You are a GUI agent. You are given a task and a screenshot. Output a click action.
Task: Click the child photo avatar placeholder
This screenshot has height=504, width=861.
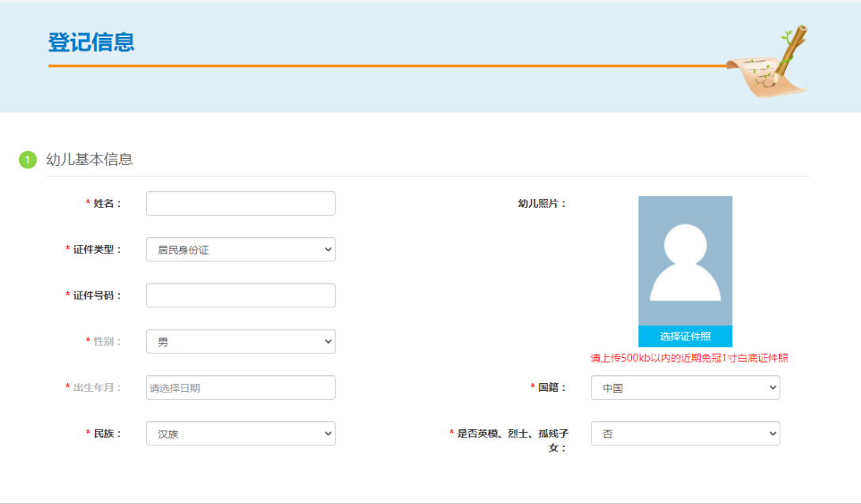pyautogui.click(x=685, y=261)
